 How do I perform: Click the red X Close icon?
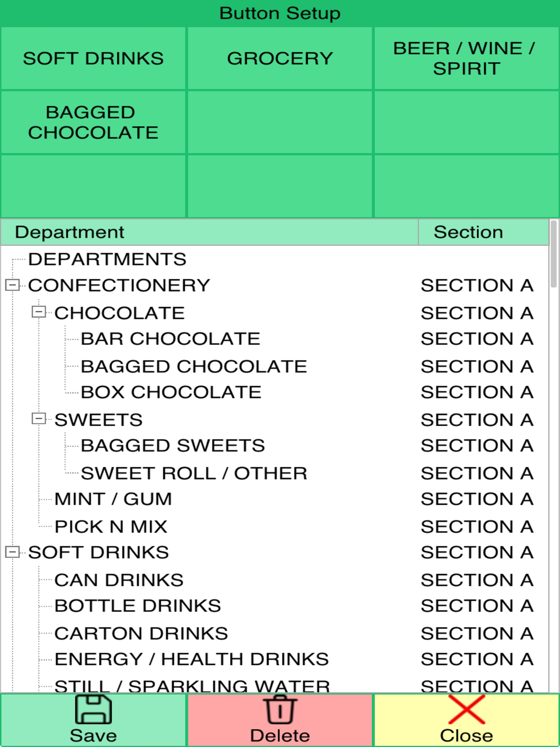click(467, 709)
